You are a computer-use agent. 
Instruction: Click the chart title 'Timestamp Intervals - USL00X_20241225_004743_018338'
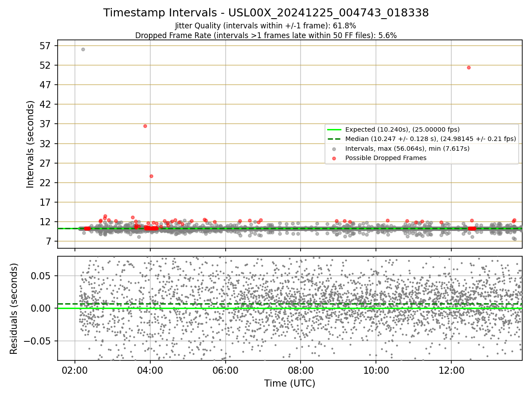[266, 13]
